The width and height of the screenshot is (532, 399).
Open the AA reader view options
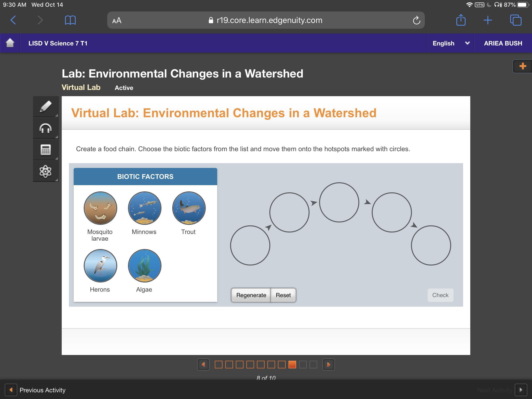coord(117,20)
